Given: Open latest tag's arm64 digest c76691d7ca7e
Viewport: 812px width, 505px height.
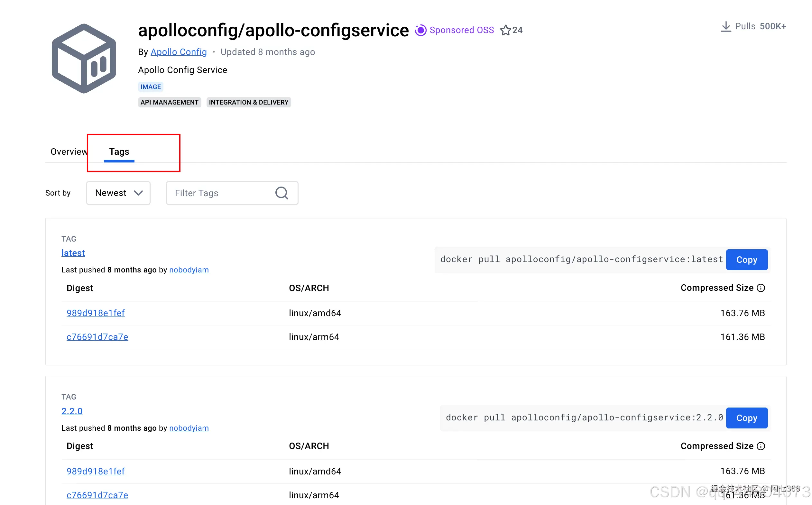Looking at the screenshot, I should click(x=97, y=337).
